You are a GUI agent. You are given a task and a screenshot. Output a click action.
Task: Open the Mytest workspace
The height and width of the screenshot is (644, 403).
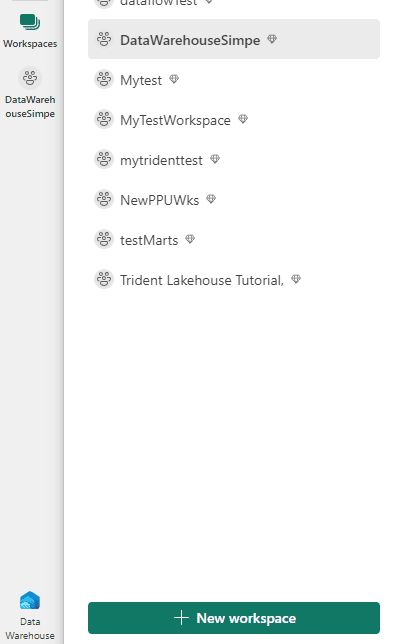pyautogui.click(x=234, y=79)
